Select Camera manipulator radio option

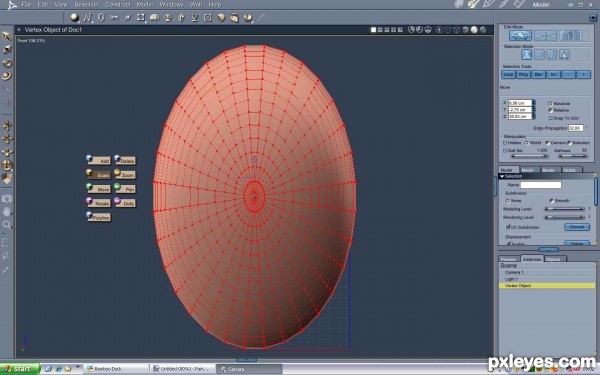point(548,143)
